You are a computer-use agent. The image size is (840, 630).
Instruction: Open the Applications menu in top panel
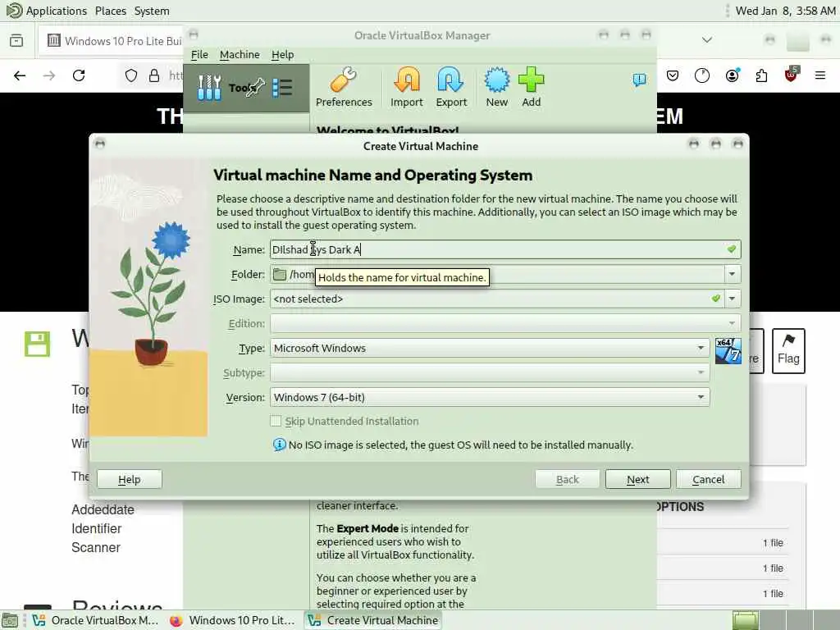click(47, 11)
